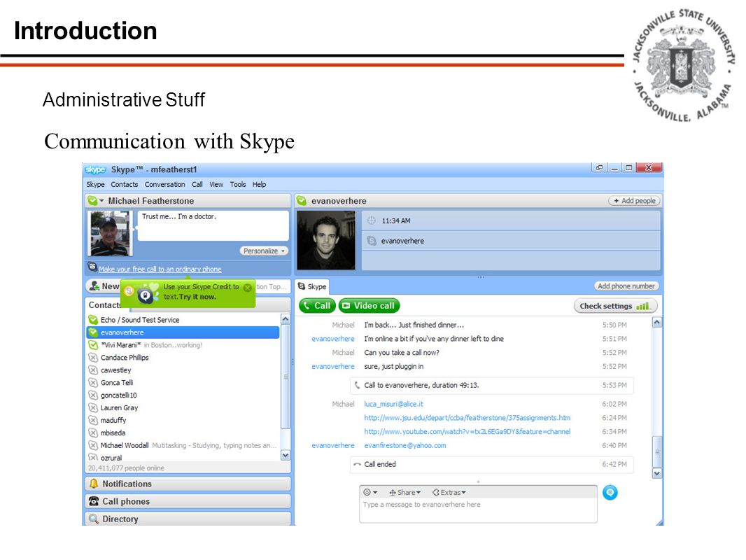This screenshot has width=746, height=560.
Task: Click the Personalize dropdown button
Action: pos(264,251)
